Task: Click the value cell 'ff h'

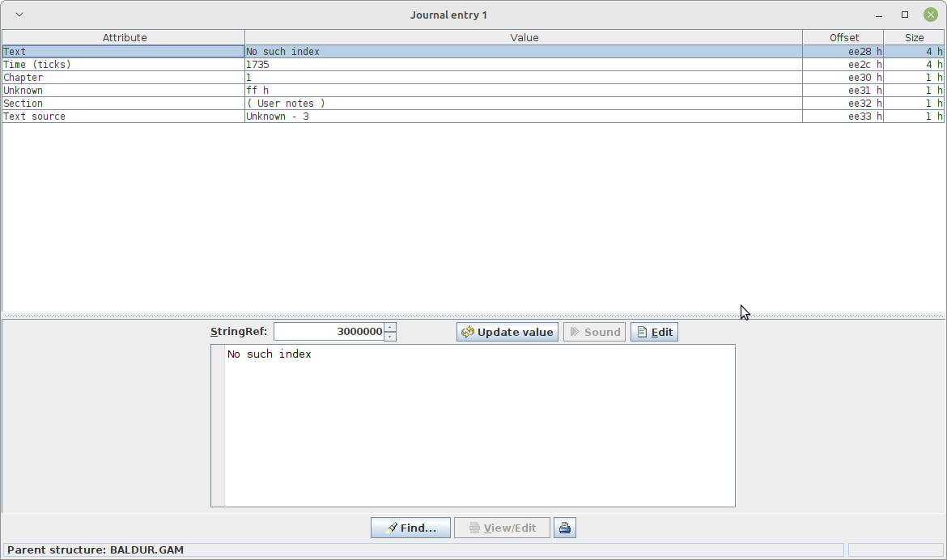Action: click(524, 91)
